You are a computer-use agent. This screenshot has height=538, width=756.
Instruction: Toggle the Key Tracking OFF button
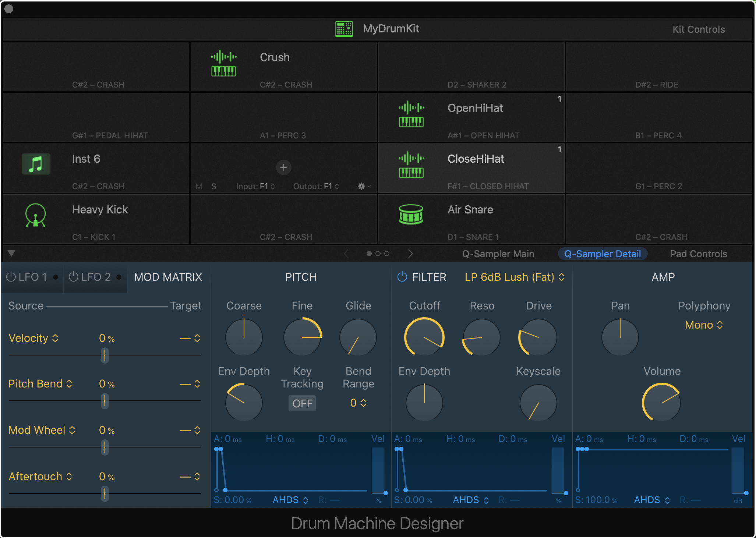point(302,403)
